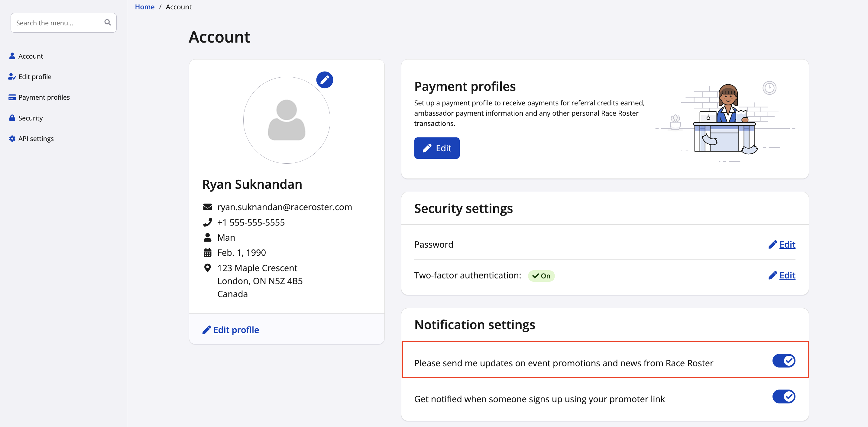Click Edit link for Two-factor authentication
This screenshot has width=868, height=427.
[786, 275]
